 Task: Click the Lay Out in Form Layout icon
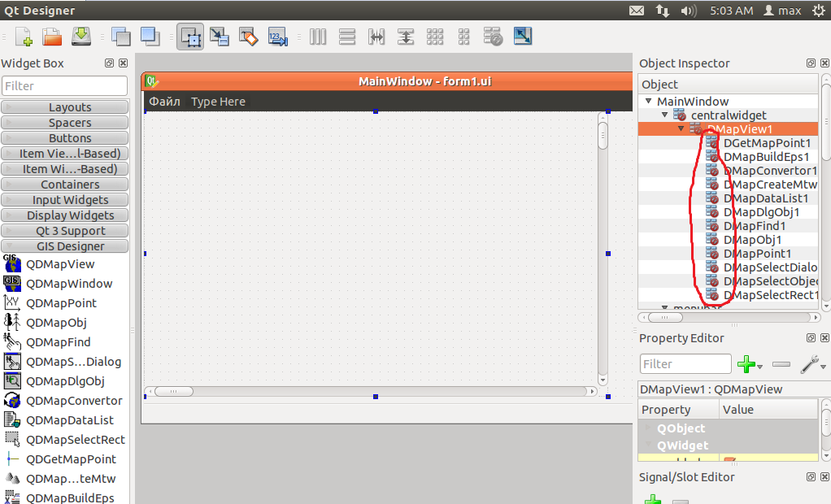463,37
